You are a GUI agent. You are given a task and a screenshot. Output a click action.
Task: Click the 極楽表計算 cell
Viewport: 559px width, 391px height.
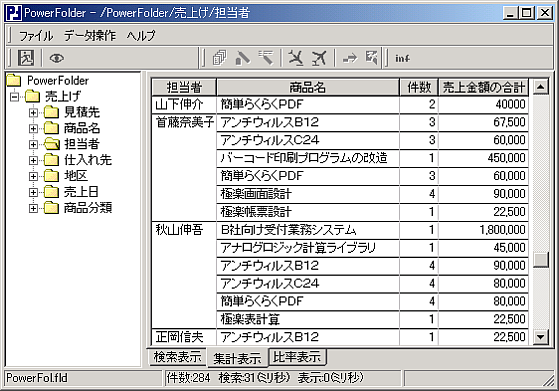[x=308, y=319]
